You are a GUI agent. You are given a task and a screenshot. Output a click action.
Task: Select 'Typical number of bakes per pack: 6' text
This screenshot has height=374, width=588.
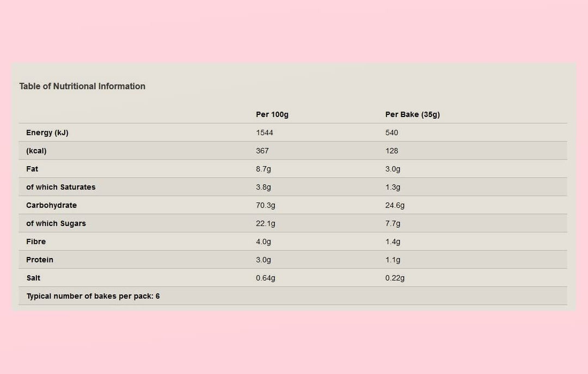[93, 296]
